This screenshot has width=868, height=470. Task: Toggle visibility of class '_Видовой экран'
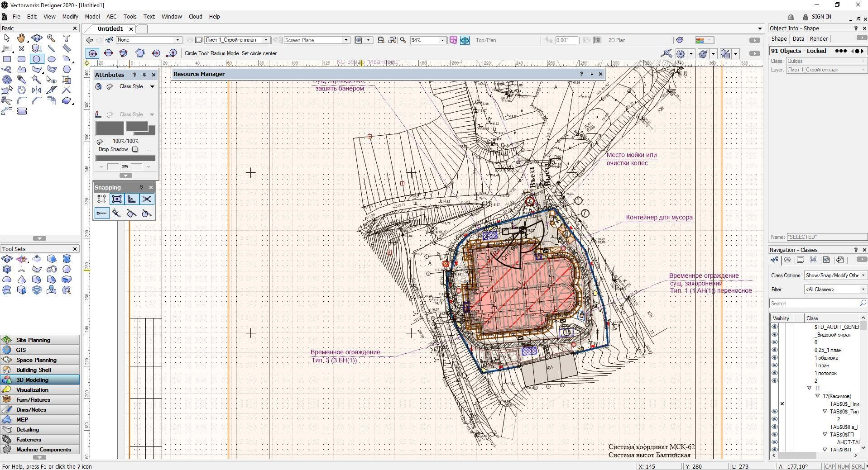(774, 335)
